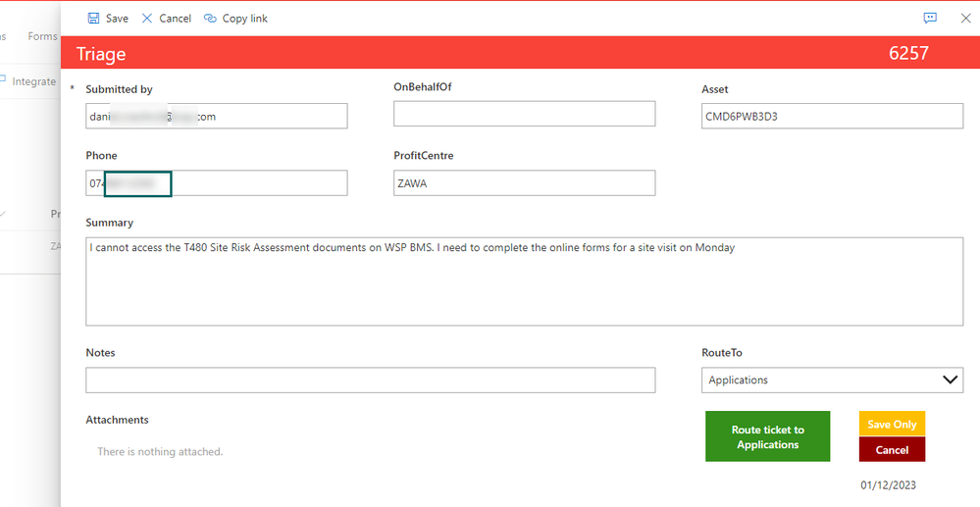Click the Copy link chain icon

click(x=210, y=18)
